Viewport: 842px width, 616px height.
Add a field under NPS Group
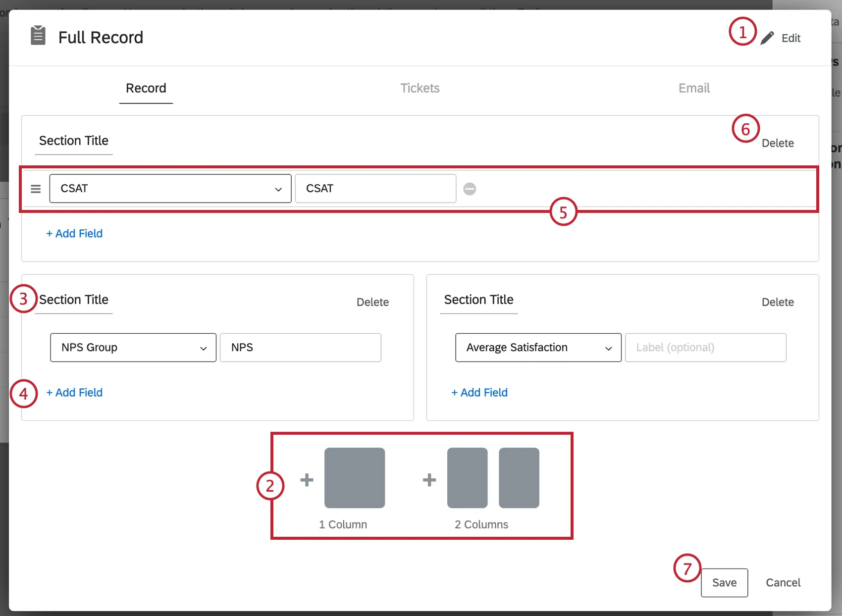[x=74, y=393]
